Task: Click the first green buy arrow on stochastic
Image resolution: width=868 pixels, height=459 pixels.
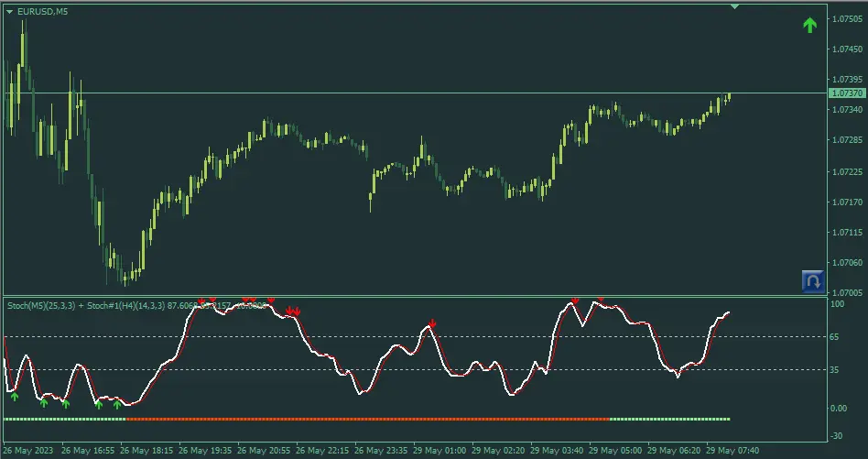Action: coord(14,396)
